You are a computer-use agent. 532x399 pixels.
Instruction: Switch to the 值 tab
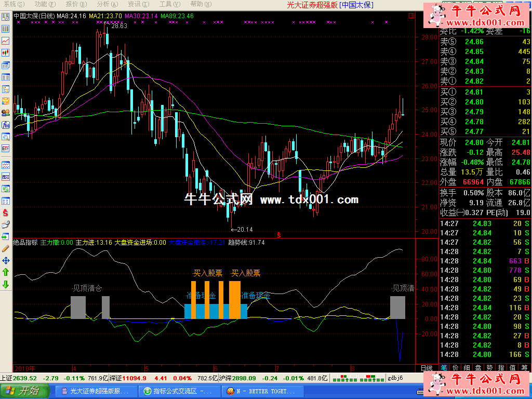click(x=513, y=368)
